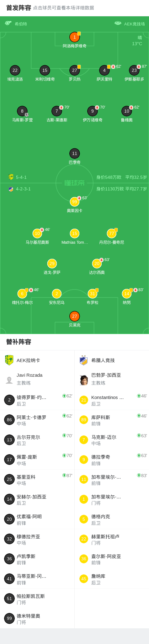Click the 4-2-3-1 formation label

coord(23,189)
